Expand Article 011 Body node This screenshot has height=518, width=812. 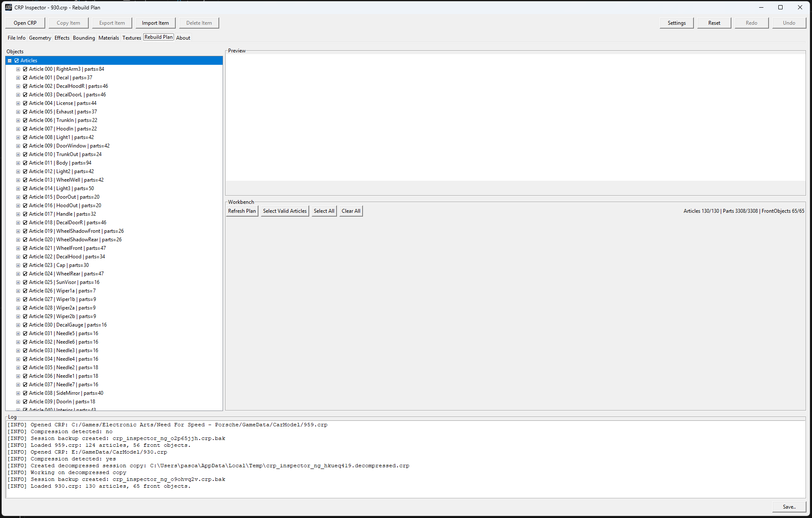click(18, 163)
